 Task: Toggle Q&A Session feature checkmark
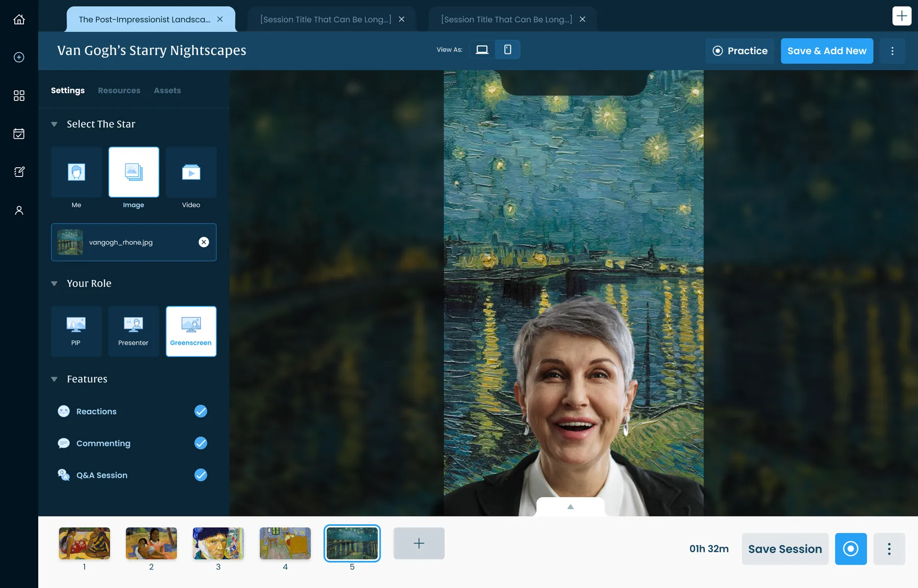click(201, 475)
